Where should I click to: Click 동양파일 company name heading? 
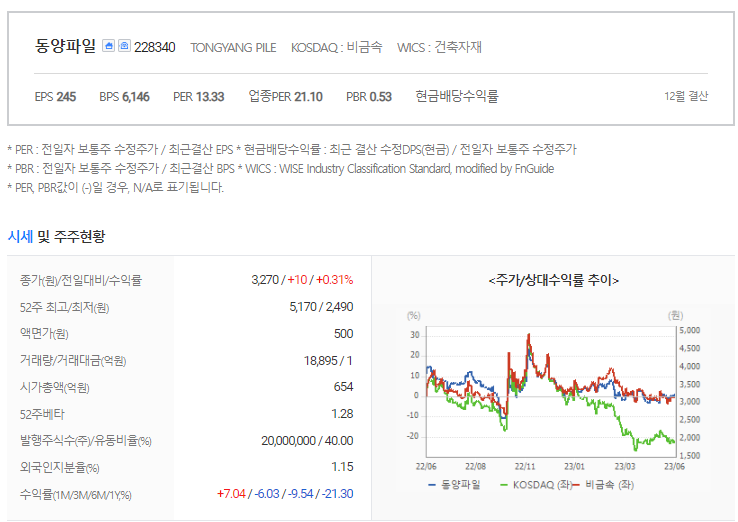(x=65, y=46)
